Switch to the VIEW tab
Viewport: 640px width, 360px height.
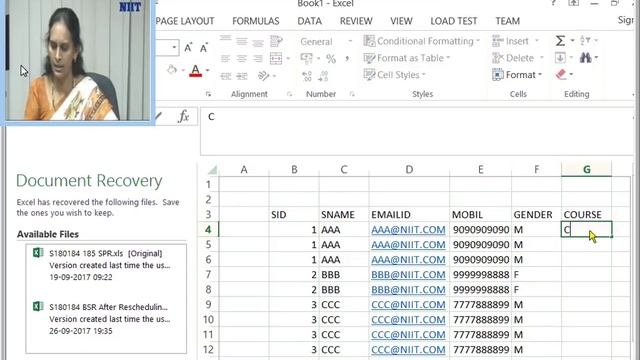click(401, 21)
